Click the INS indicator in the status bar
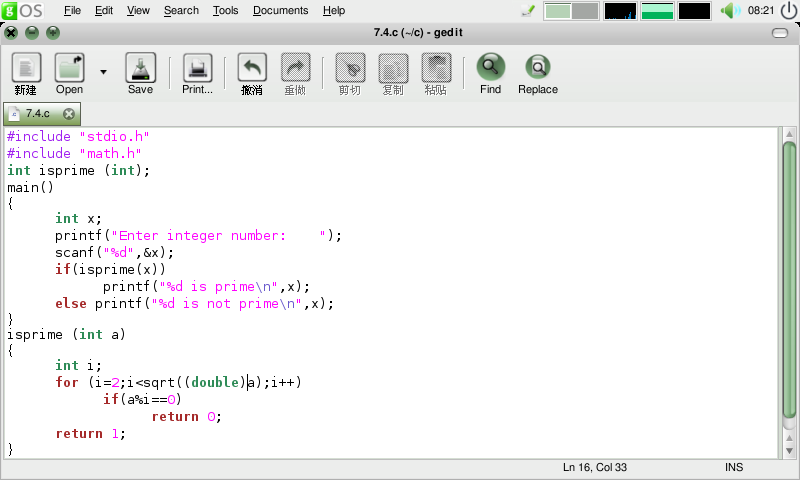 pyautogui.click(x=734, y=467)
